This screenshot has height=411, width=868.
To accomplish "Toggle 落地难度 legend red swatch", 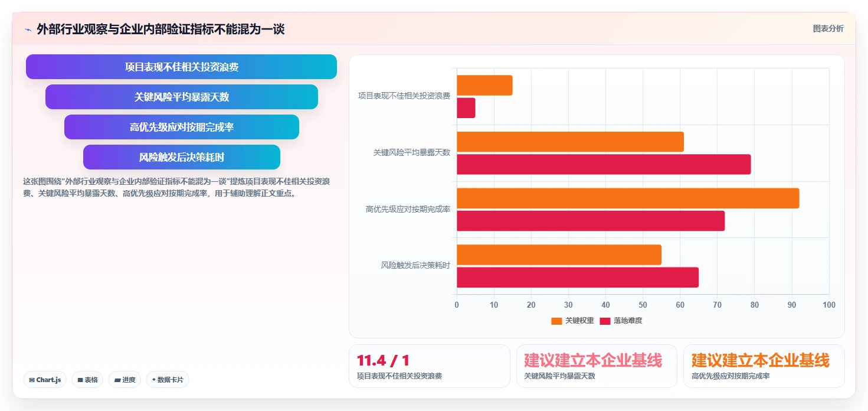I will point(605,321).
